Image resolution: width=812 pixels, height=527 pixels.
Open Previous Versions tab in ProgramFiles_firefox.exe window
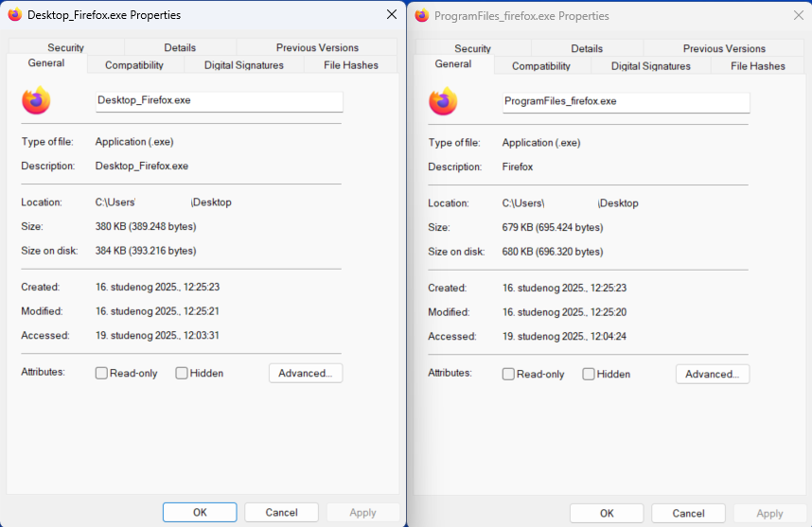click(x=724, y=48)
